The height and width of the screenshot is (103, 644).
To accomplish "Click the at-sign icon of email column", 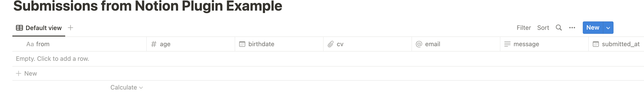I will click(x=419, y=44).
